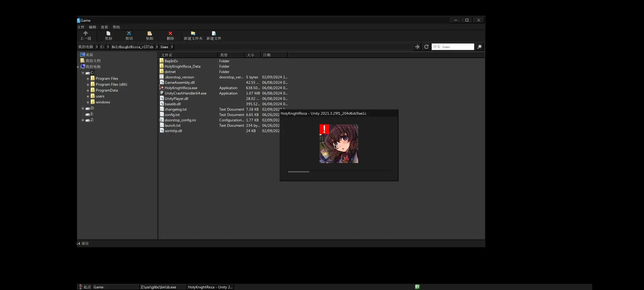
Task: Navigate to 我的电脑 breadcrumb
Action: pos(86,47)
